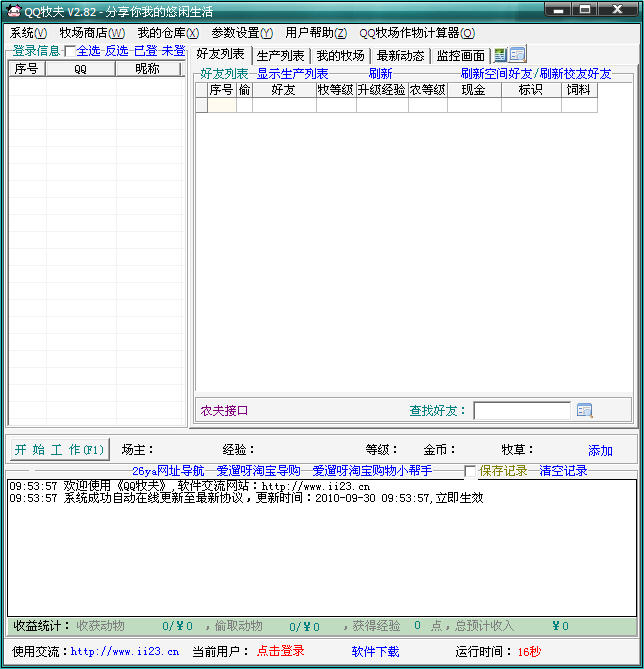Viewport: 644px width, 669px height.
Task: Click the search icon beside 查找好友 field
Action: 584,410
